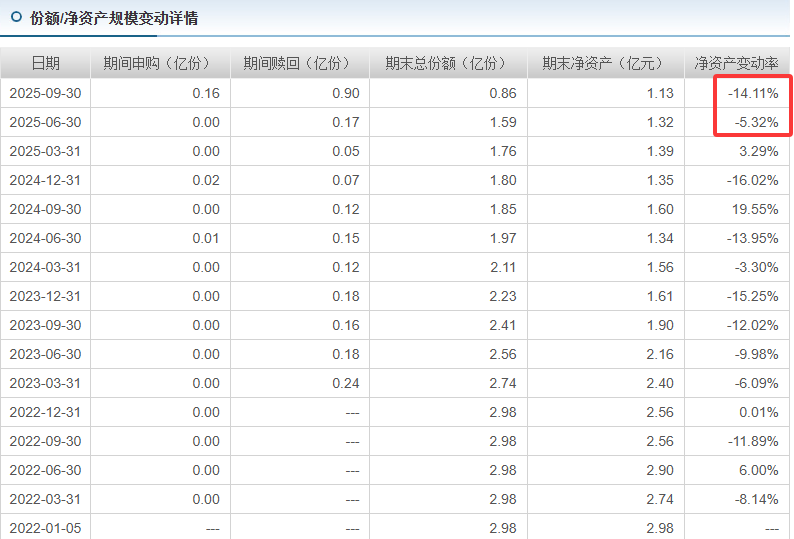794x539 pixels.
Task: Select the date cell 2022-12-31
Action: click(45, 412)
